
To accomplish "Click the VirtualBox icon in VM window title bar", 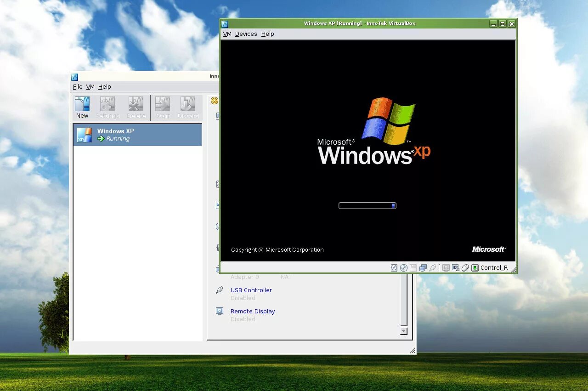I will click(x=225, y=24).
